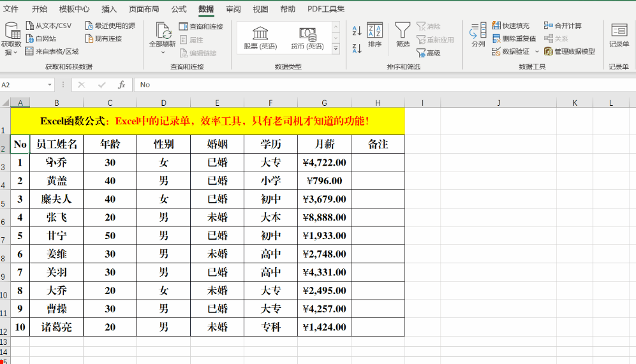
Task: Switch to the PDF工具集 tab
Action: (x=326, y=9)
